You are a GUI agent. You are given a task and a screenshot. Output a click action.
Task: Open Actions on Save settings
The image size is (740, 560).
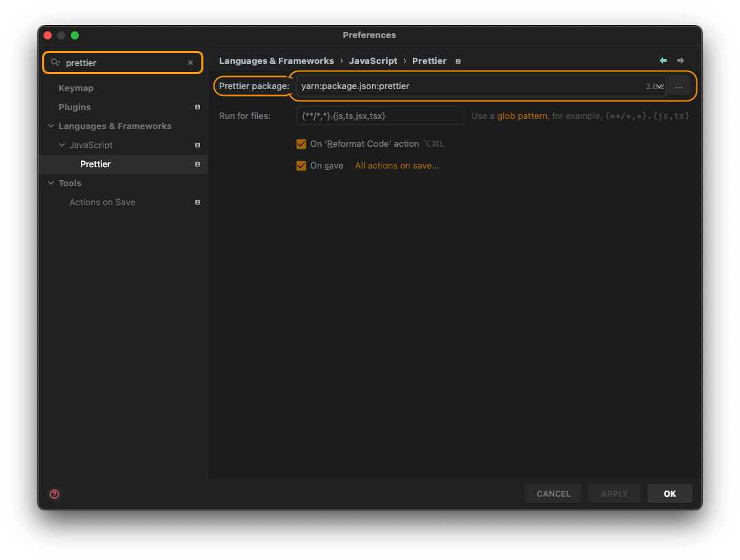click(x=103, y=203)
